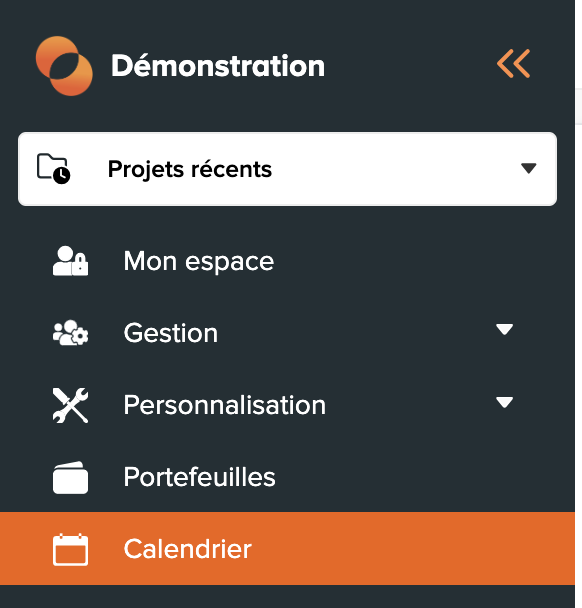Expand the Personnalisation submenu arrow
This screenshot has width=582, height=608.
tap(504, 402)
